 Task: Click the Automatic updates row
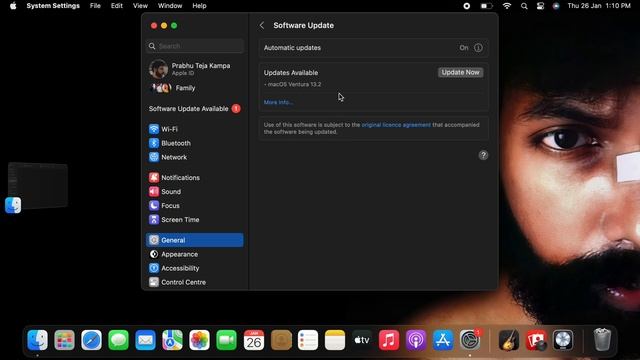[x=373, y=48]
